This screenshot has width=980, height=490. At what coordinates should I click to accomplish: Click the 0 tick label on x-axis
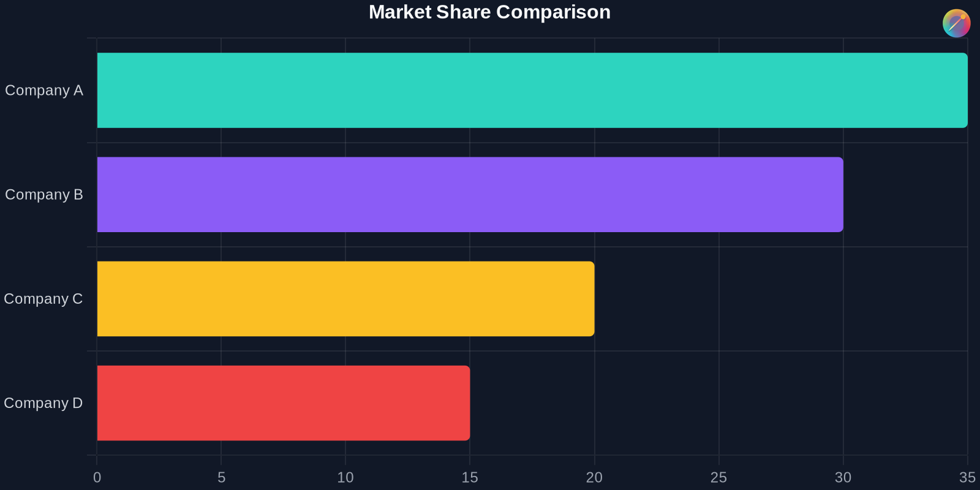click(97, 478)
